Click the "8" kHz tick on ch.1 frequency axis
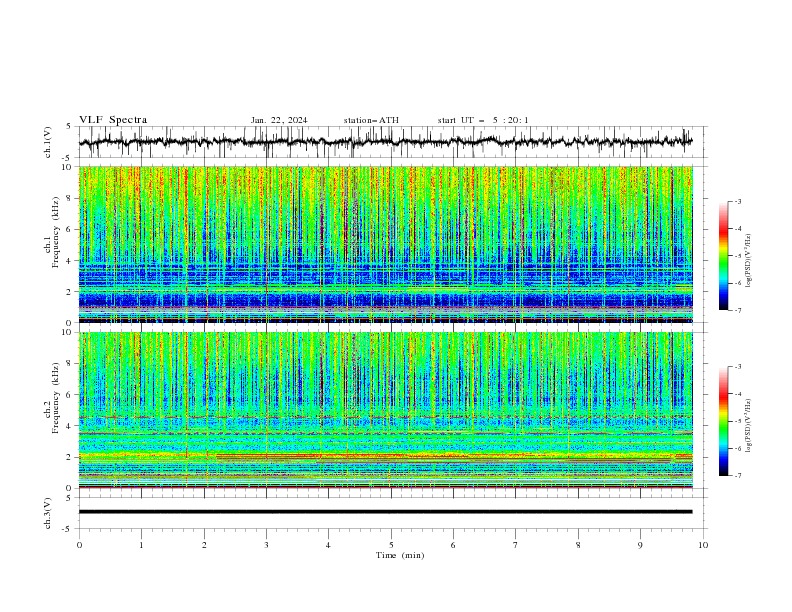The height and width of the screenshot is (612, 792). [71, 198]
